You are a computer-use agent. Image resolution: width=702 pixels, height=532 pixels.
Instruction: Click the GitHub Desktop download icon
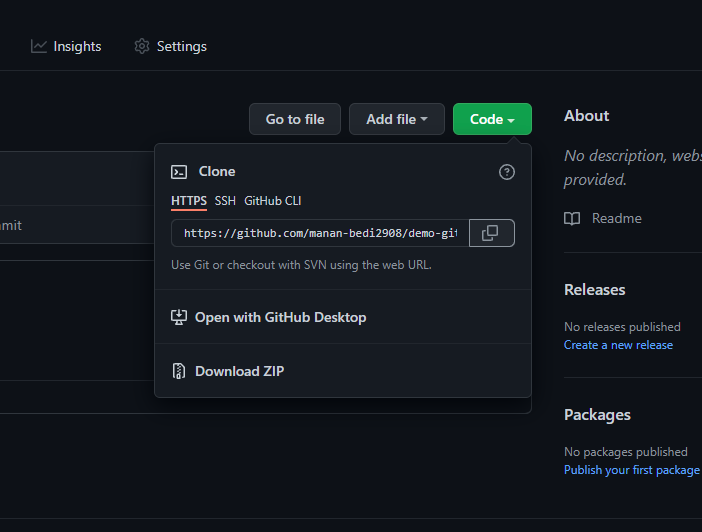179,317
